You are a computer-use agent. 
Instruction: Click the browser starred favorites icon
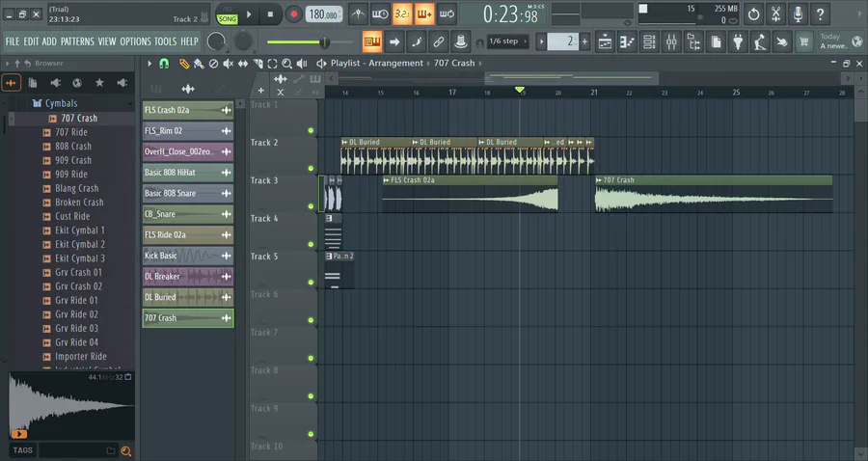99,83
